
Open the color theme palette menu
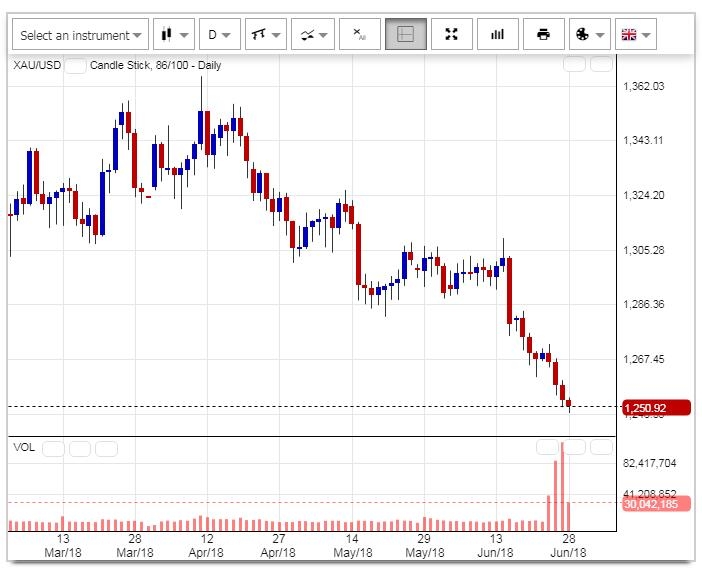coord(589,35)
